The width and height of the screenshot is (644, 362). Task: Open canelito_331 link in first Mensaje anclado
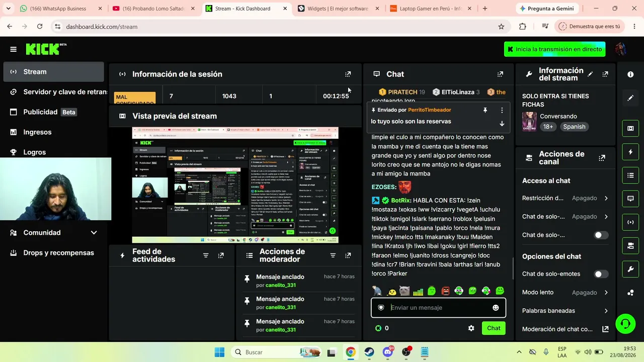coord(281,285)
